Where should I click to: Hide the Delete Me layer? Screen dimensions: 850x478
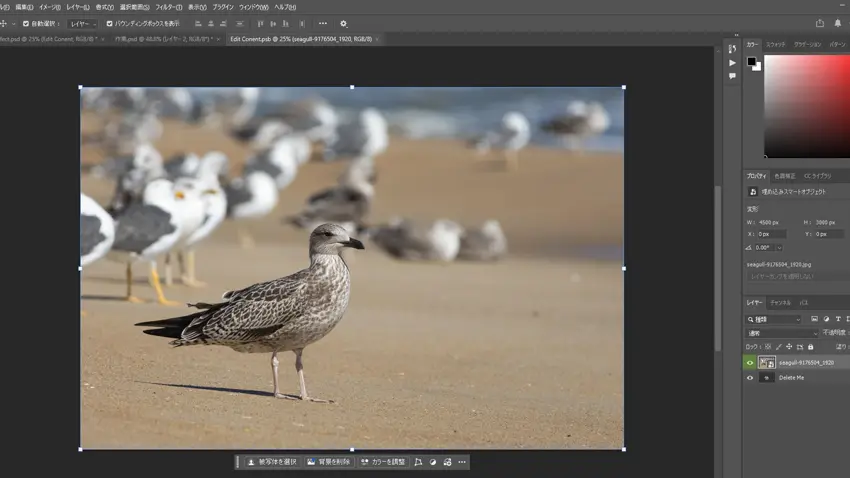coord(750,378)
